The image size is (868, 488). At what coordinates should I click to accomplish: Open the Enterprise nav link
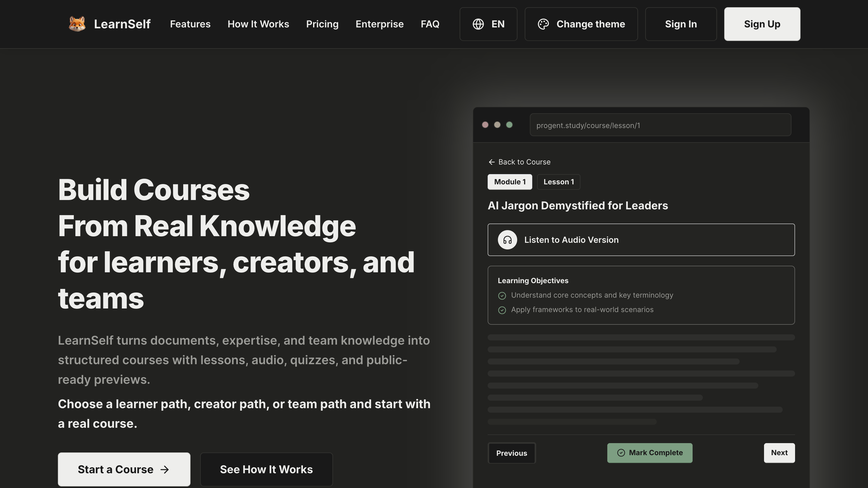tap(379, 24)
